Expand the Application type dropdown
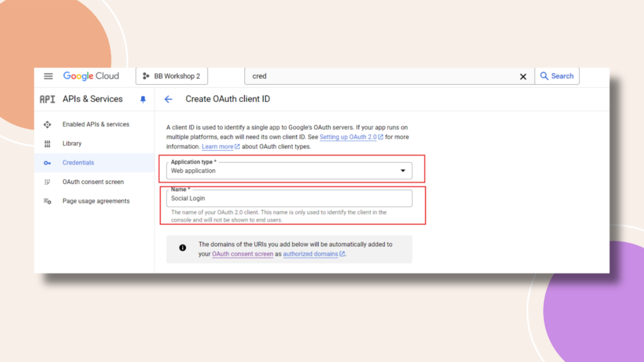Viewport: 644px width, 362px height. click(x=289, y=170)
